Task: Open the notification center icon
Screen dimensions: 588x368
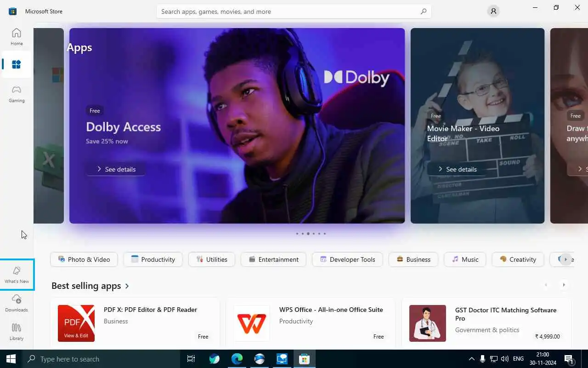Action: [x=570, y=359]
